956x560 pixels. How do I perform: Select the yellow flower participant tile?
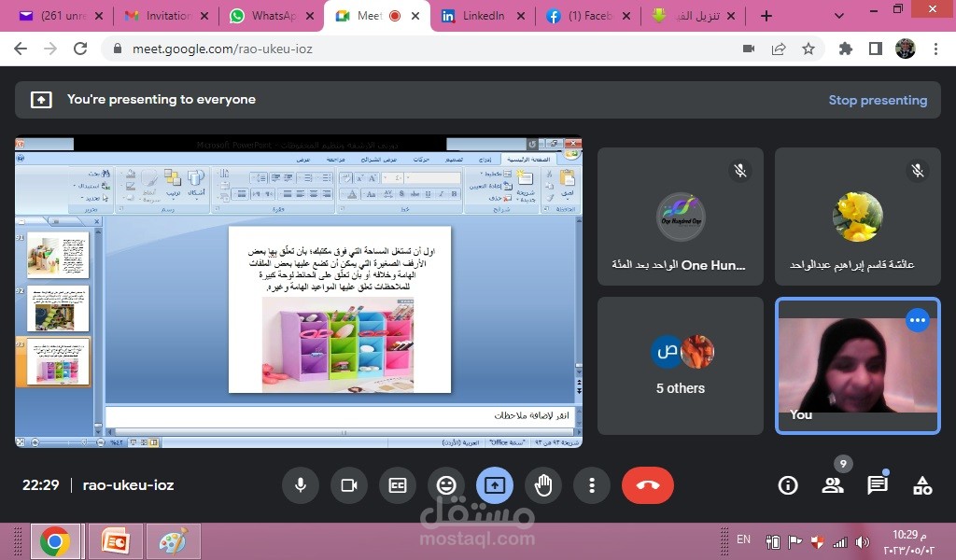(x=858, y=217)
